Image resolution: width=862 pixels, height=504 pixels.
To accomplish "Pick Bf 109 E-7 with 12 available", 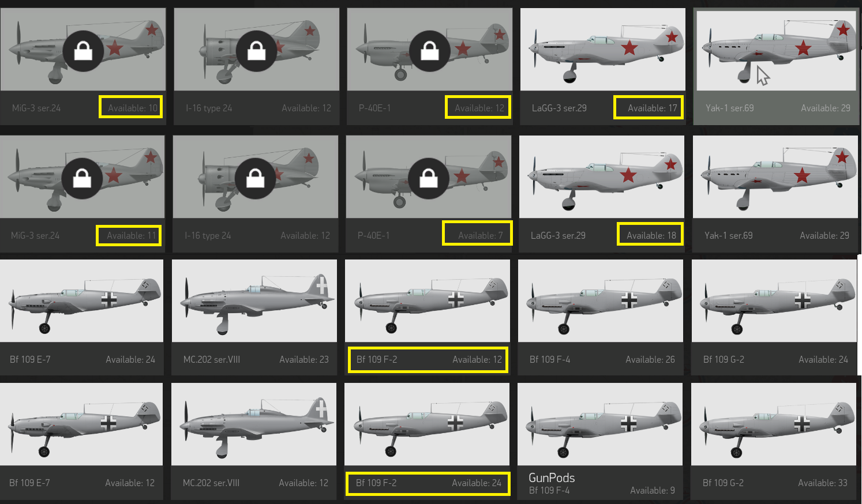I will 81,441.
